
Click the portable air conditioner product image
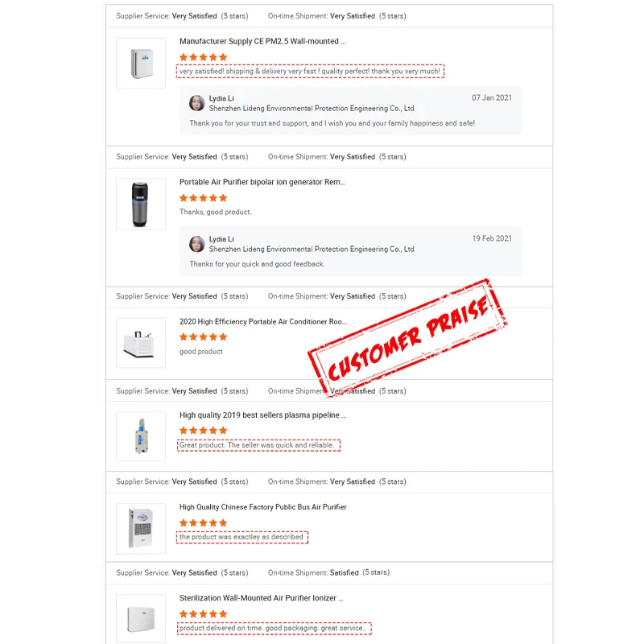[140, 343]
